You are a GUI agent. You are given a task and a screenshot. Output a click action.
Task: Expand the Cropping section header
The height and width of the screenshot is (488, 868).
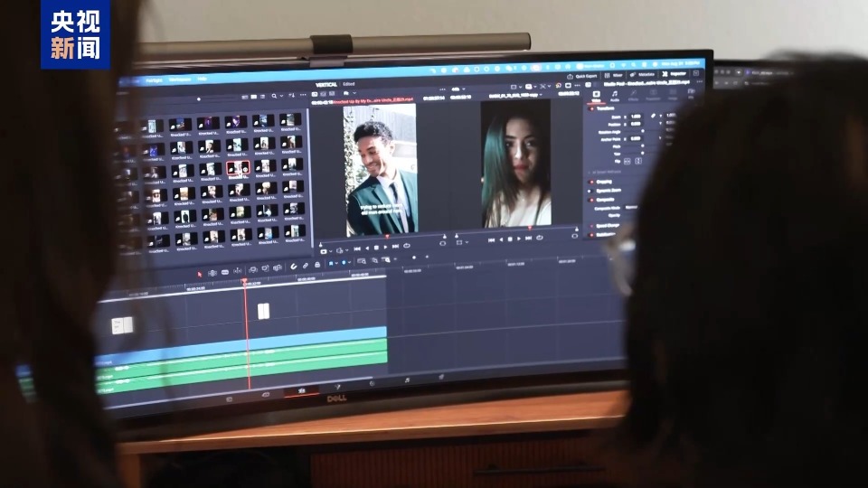coord(604,182)
